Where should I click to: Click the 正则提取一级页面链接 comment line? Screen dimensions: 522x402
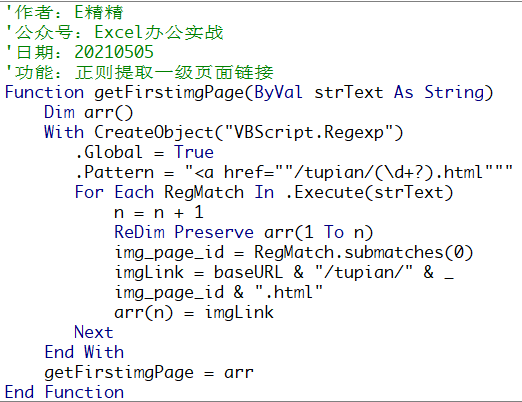click(140, 72)
